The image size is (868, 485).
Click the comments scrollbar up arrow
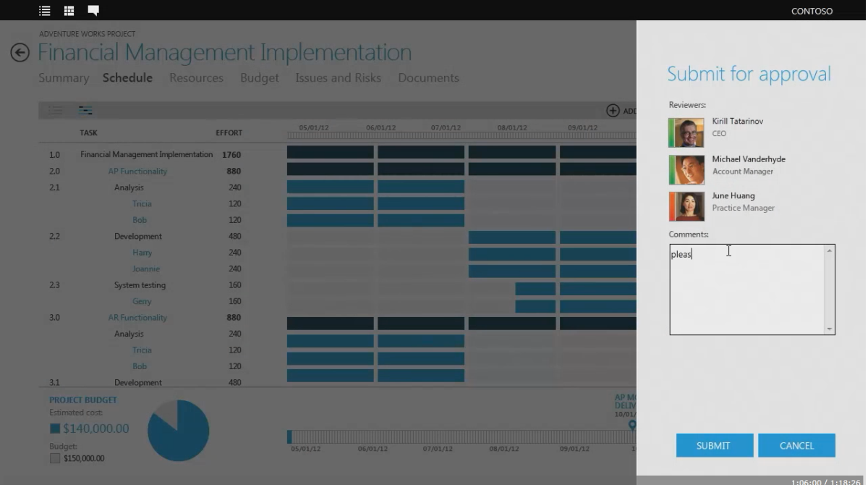(x=830, y=250)
